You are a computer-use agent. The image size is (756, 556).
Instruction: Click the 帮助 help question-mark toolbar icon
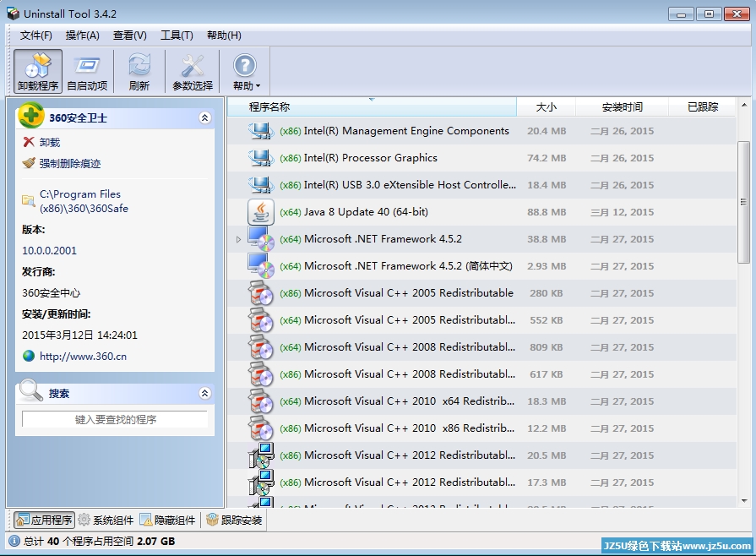(x=244, y=66)
